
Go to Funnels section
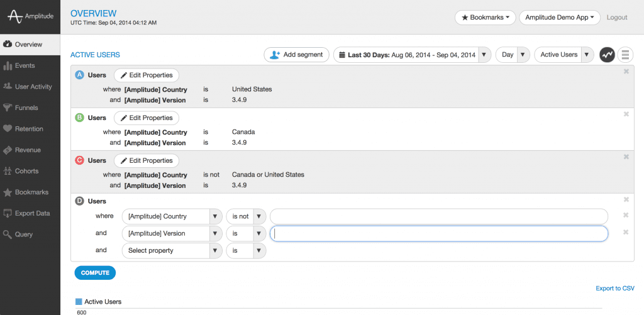pyautogui.click(x=26, y=108)
